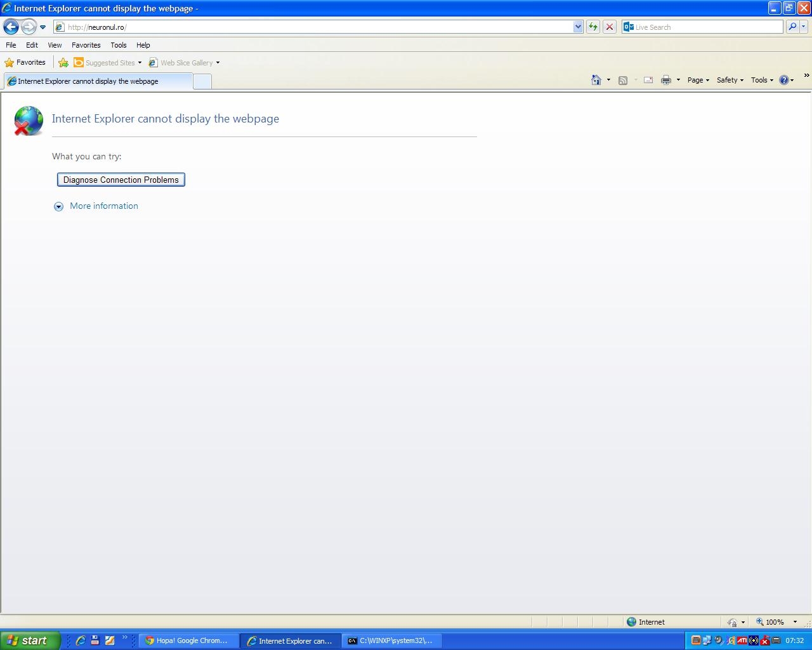Switch to C:\WINXP\system32 command window

tap(393, 641)
